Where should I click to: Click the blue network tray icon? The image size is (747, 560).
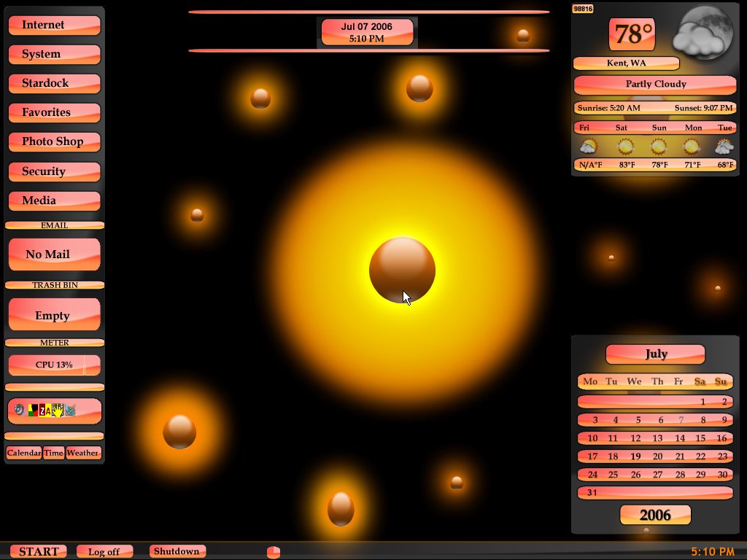(x=70, y=411)
